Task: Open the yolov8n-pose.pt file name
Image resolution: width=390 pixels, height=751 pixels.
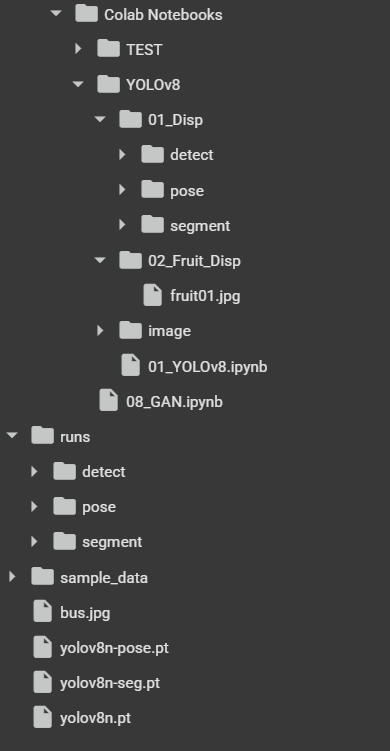Action: (114, 648)
